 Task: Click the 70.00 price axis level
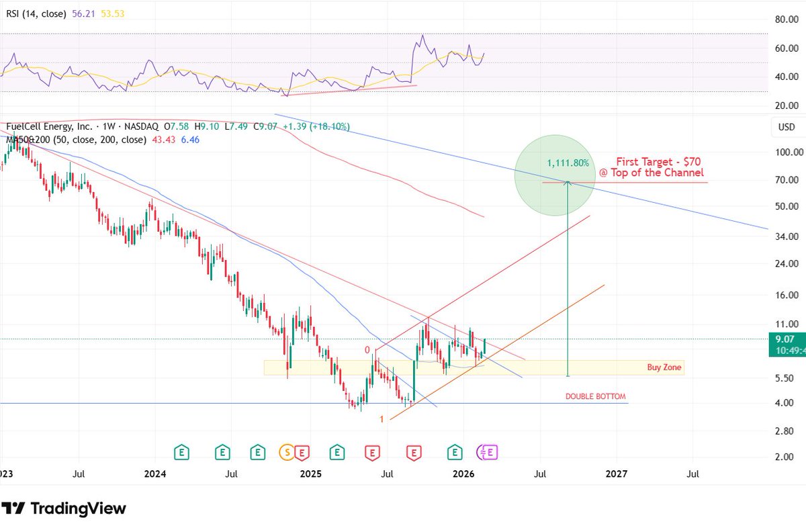click(x=787, y=181)
